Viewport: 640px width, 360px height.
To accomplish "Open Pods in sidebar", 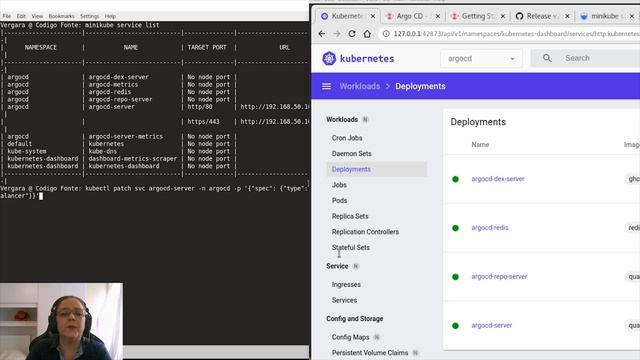I will 339,200.
